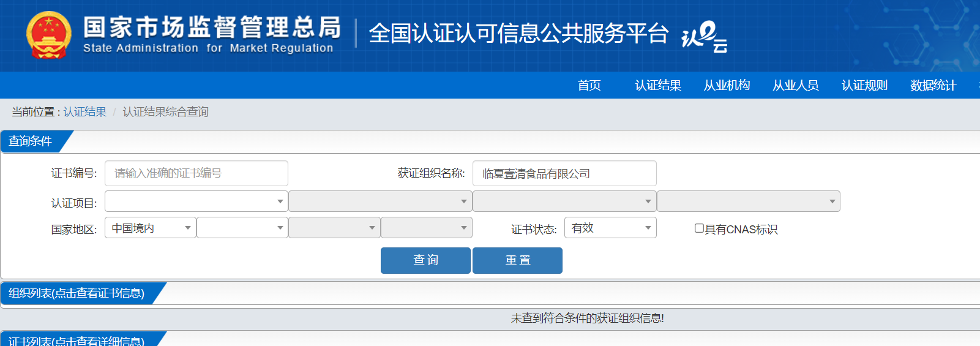Open fourth 国家地区 dropdown
The image size is (980, 346).
[x=427, y=228]
